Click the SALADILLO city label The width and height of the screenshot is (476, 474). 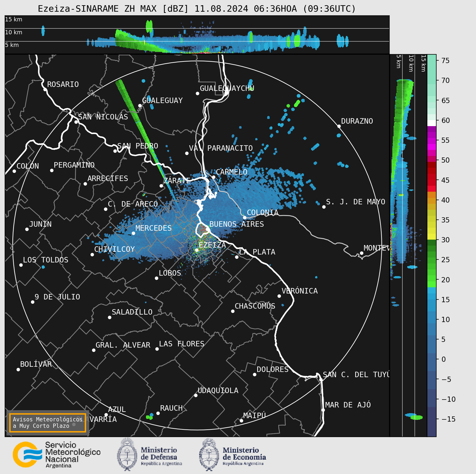click(x=132, y=312)
